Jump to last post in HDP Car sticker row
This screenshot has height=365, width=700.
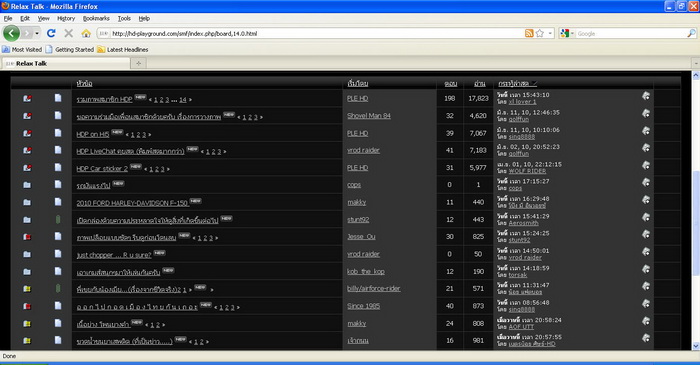point(646,165)
